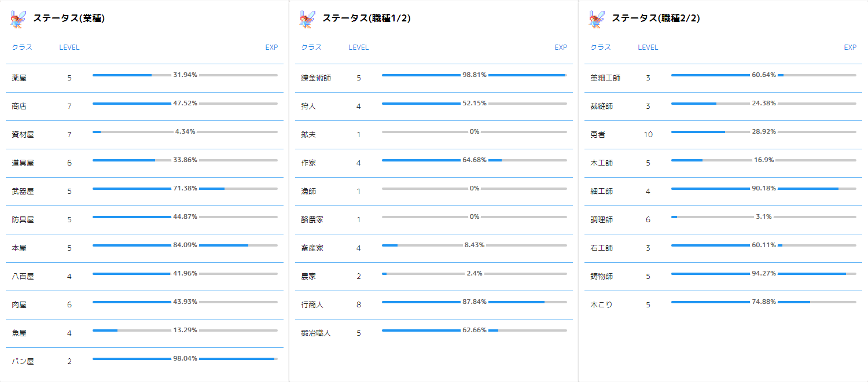Click the LEVEL header in 職種2/2 panel

pyautogui.click(x=648, y=47)
